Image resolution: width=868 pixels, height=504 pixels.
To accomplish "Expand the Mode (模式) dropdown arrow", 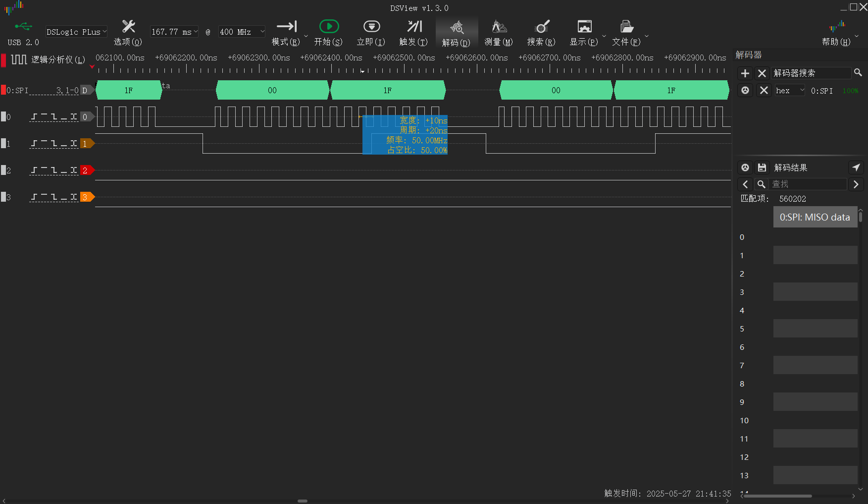I will (x=306, y=36).
